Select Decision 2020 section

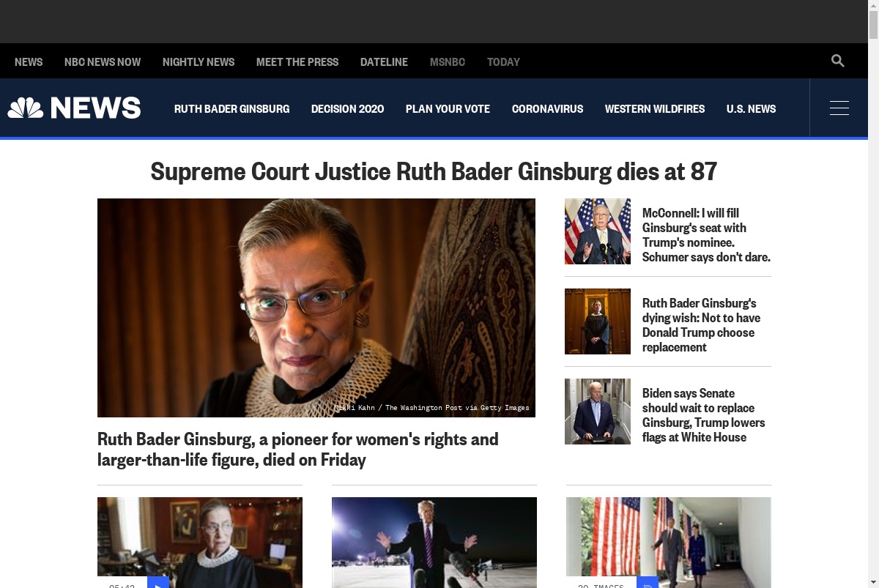click(x=347, y=108)
